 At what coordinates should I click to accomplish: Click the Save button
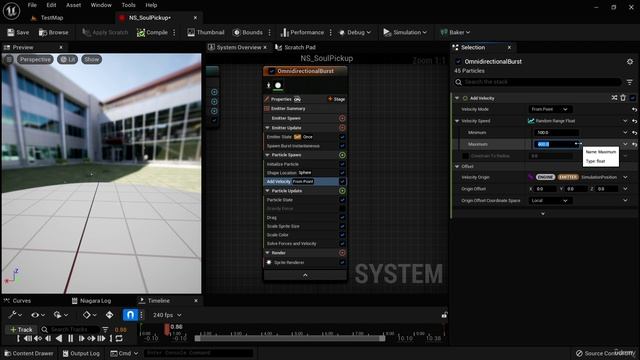[x=18, y=32]
